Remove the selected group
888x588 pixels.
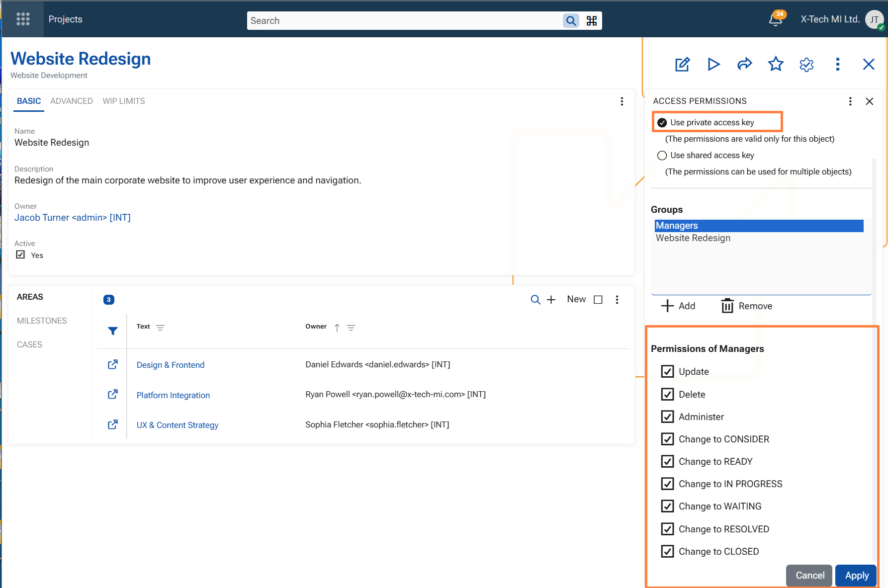point(747,306)
